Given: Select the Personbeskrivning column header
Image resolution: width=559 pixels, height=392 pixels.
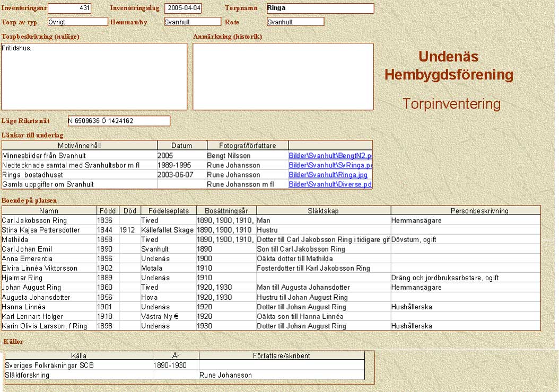Looking at the screenshot, I should click(465, 210).
